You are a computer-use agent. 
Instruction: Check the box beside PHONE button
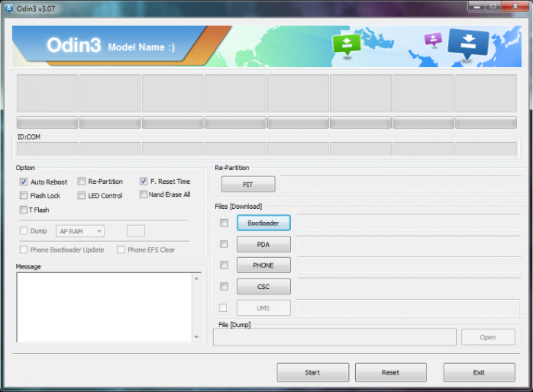224,265
